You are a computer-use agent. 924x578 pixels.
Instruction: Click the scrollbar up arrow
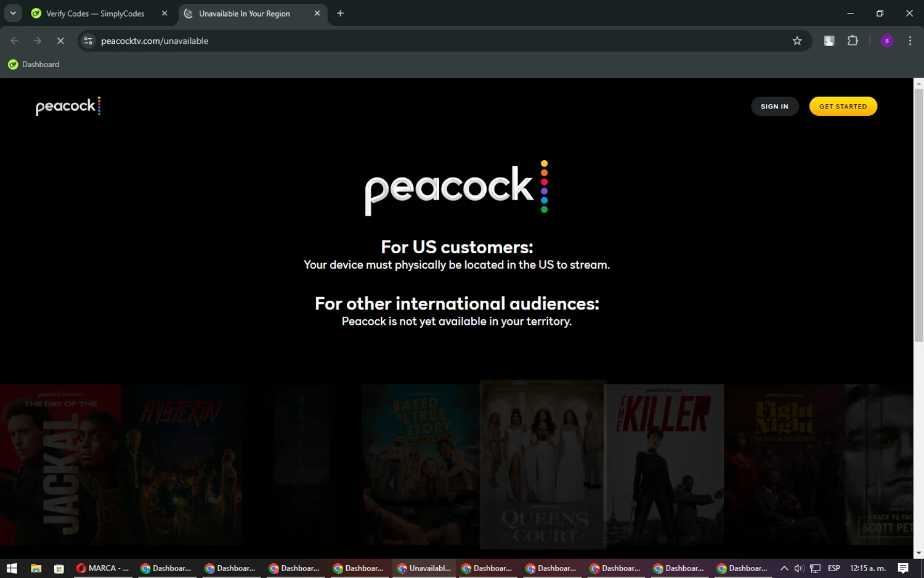click(x=918, y=83)
